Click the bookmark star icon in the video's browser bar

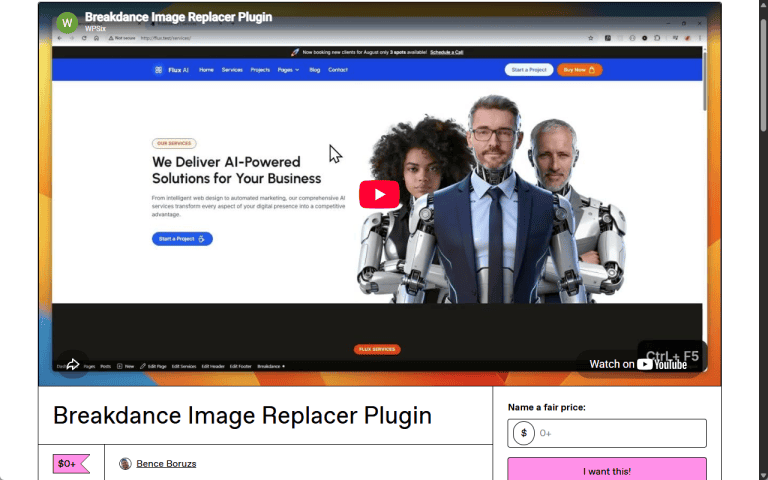tap(591, 38)
